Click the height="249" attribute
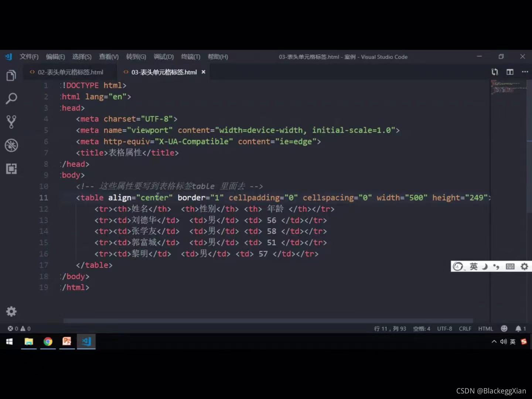The width and height of the screenshot is (532, 399). (x=460, y=198)
